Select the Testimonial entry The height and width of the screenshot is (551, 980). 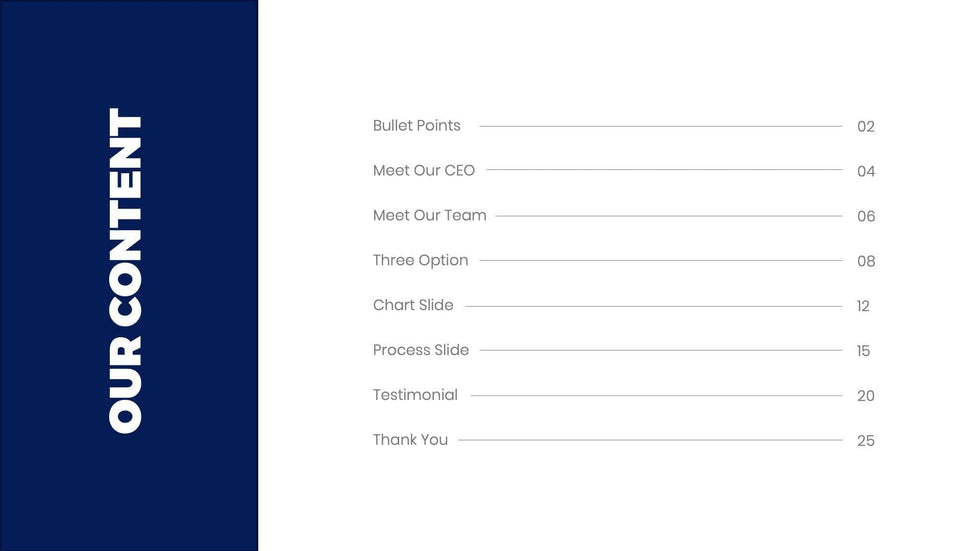pos(415,395)
